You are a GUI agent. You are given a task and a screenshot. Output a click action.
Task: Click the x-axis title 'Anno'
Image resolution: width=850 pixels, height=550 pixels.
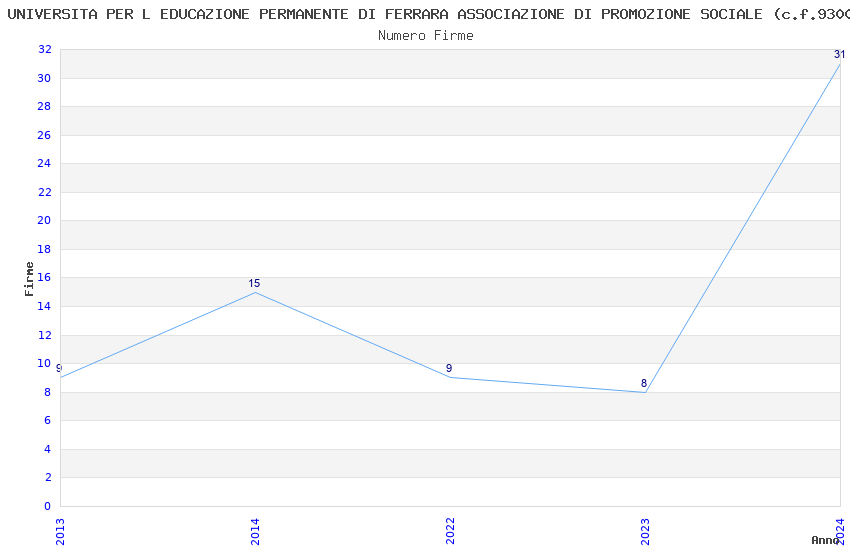click(825, 540)
